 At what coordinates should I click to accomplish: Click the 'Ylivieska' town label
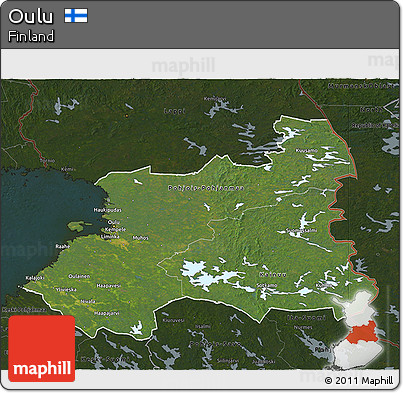pos(66,290)
